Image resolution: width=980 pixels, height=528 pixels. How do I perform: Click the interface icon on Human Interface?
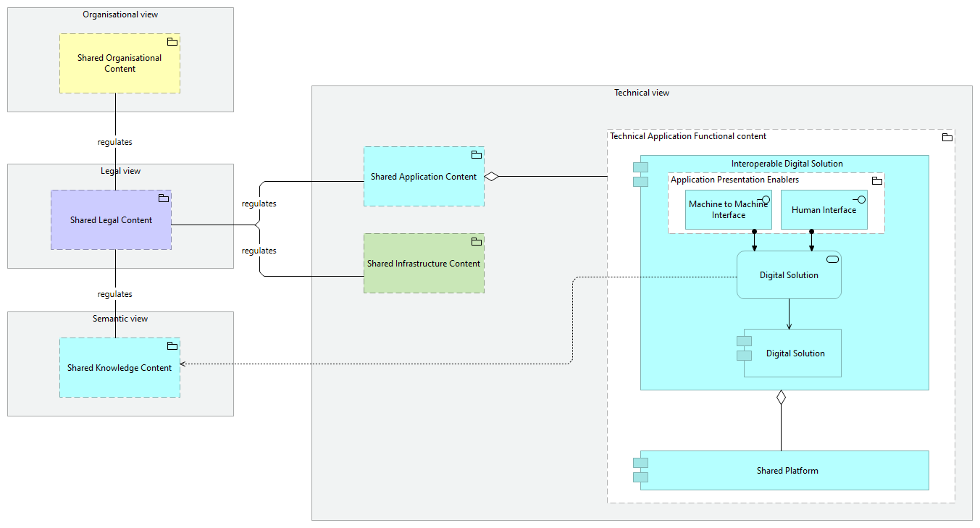coord(858,199)
